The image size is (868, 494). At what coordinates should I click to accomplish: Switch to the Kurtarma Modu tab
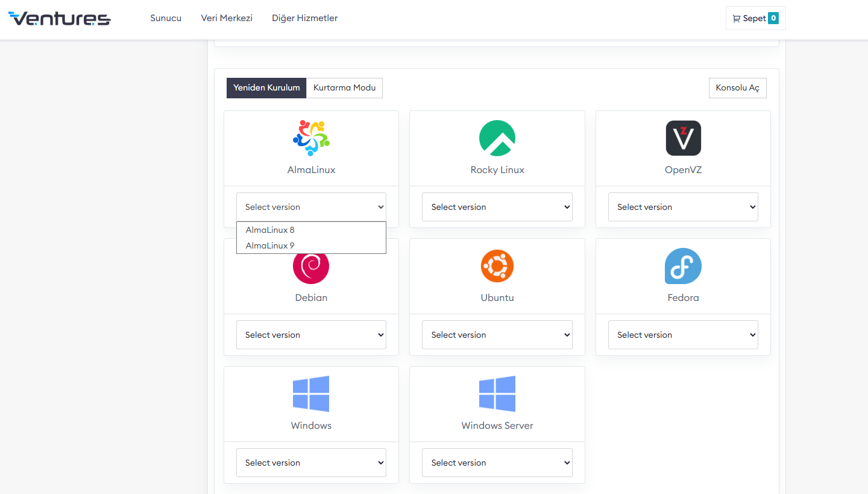click(344, 88)
